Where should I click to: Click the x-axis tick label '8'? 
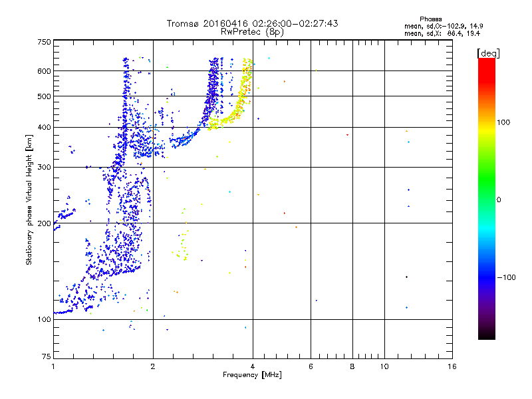click(x=352, y=366)
